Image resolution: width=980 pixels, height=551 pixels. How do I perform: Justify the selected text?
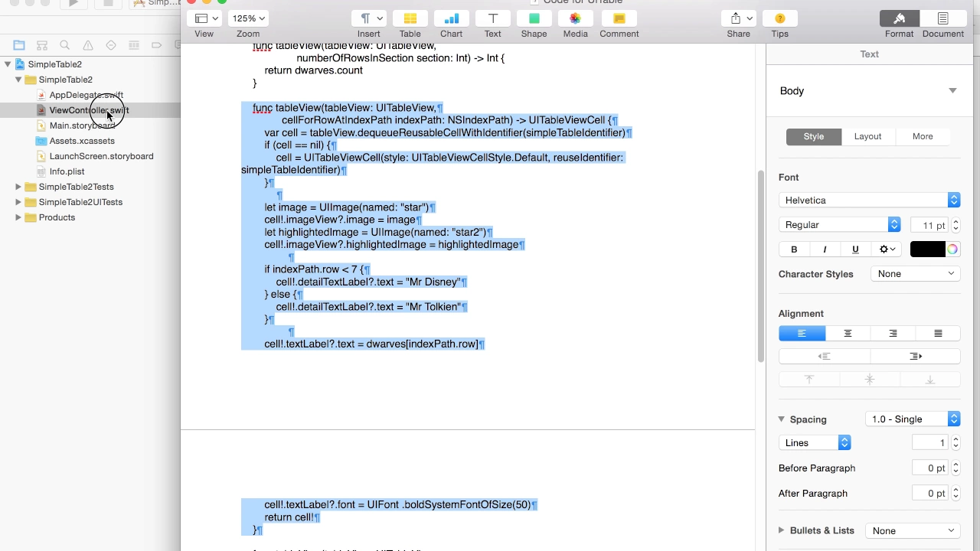[938, 334]
